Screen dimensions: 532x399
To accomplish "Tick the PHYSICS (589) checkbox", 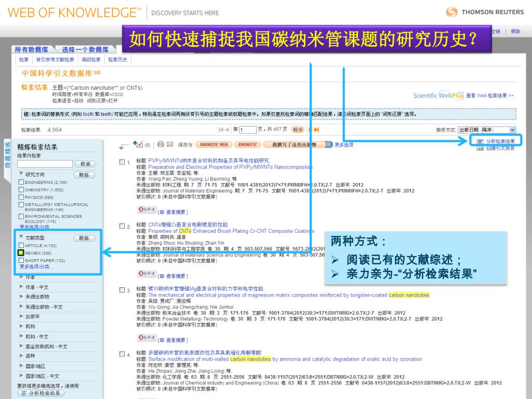I will pos(21,197).
